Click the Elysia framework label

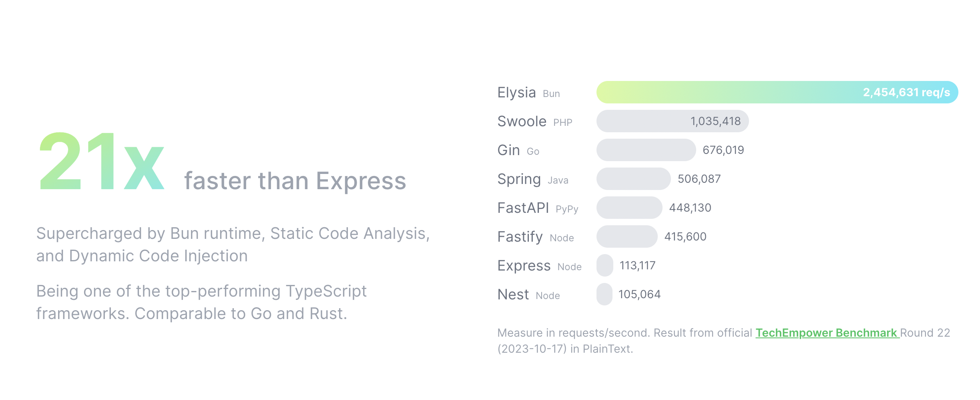(x=516, y=93)
